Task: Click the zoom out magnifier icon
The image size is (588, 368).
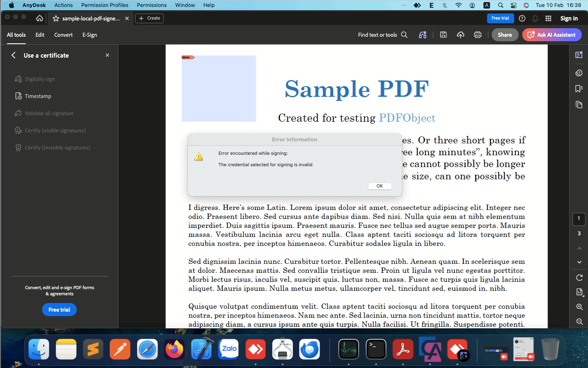Action: [579, 321]
